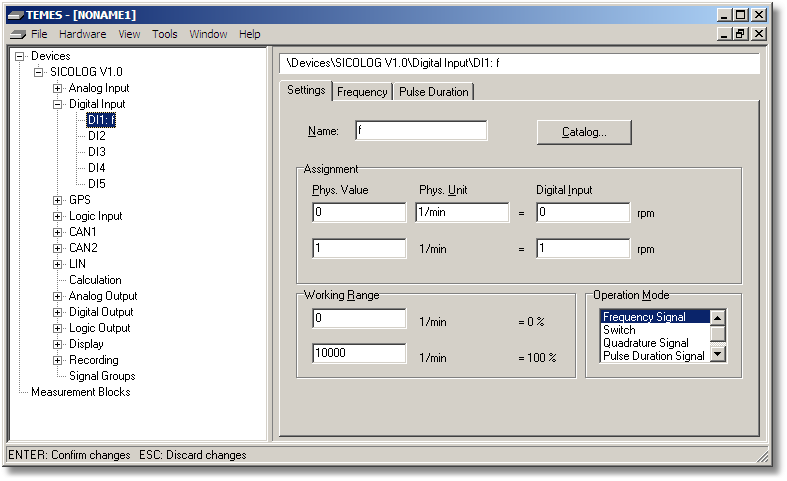The image size is (787, 481).
Task: Click the Phys. Unit field with 1/min
Action: 462,212
